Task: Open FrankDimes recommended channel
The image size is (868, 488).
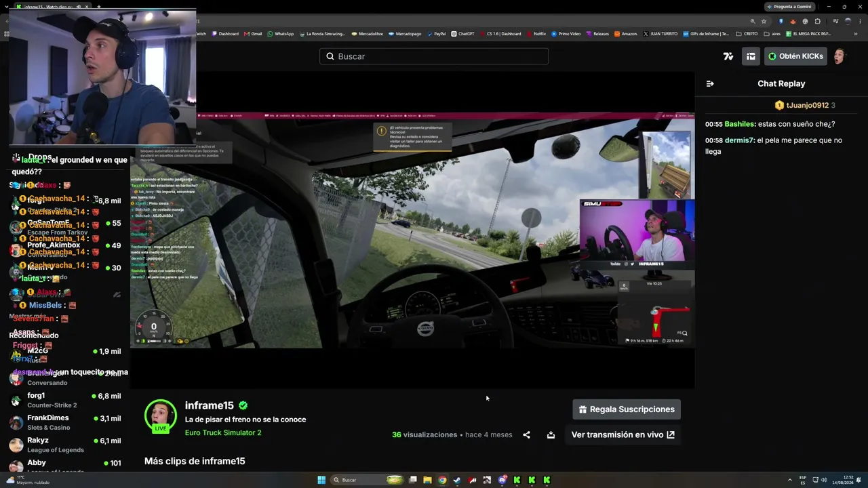Action: coord(65,422)
